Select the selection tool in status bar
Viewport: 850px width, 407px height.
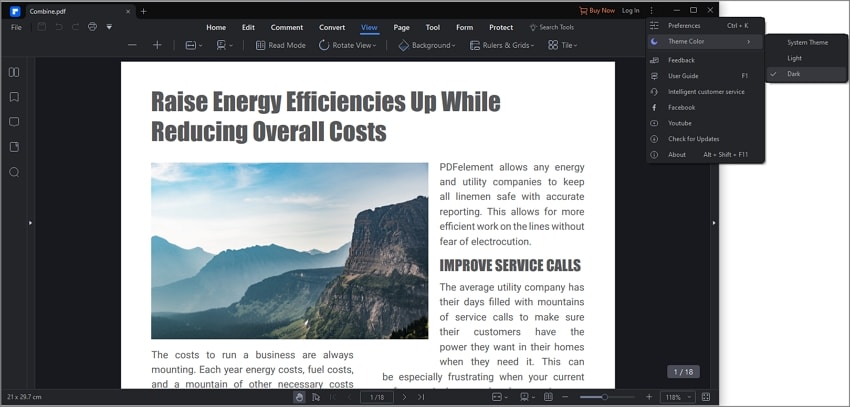(316, 397)
